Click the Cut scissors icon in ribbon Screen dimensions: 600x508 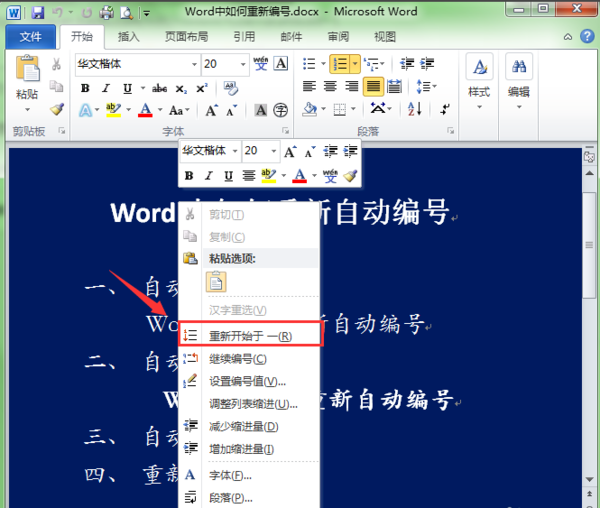click(x=57, y=64)
